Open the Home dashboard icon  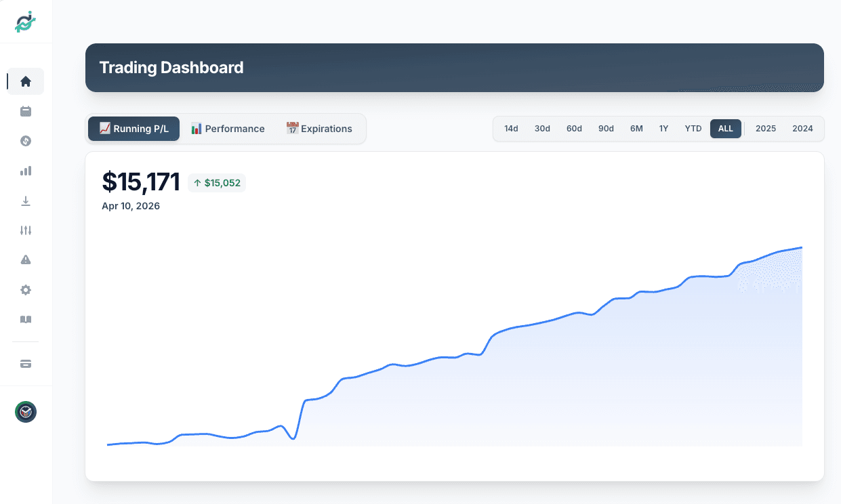25,81
